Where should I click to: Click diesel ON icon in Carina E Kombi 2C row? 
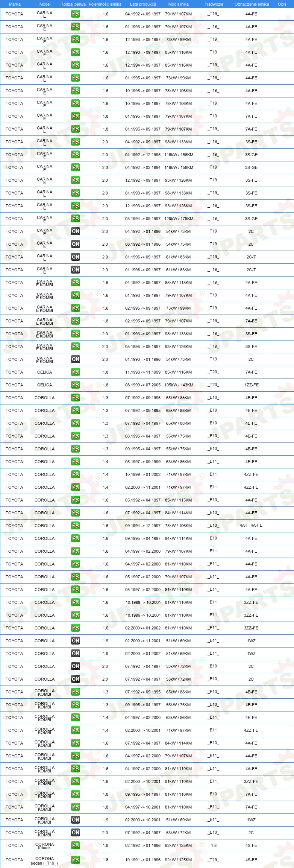coord(75,359)
